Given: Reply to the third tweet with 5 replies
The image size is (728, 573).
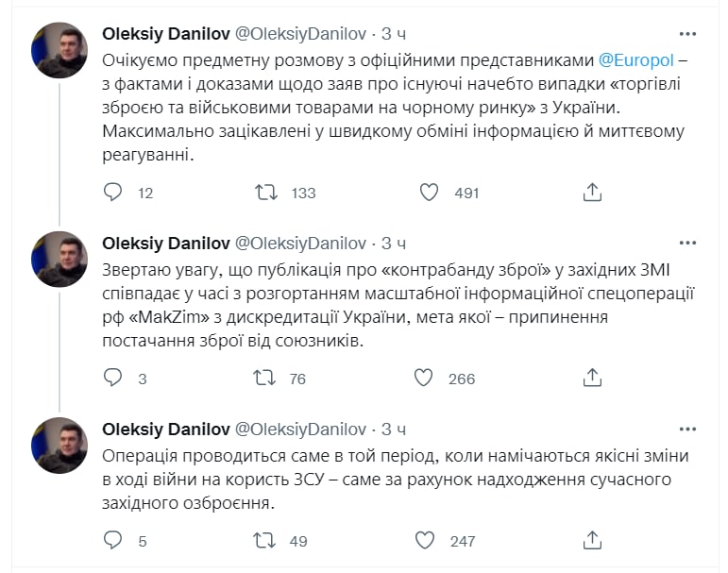Looking at the screenshot, I should [112, 541].
